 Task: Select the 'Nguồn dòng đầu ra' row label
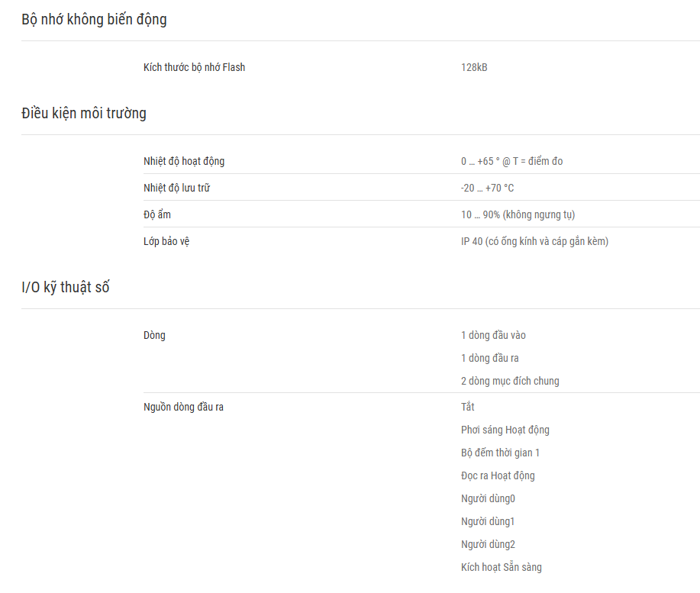click(x=183, y=407)
